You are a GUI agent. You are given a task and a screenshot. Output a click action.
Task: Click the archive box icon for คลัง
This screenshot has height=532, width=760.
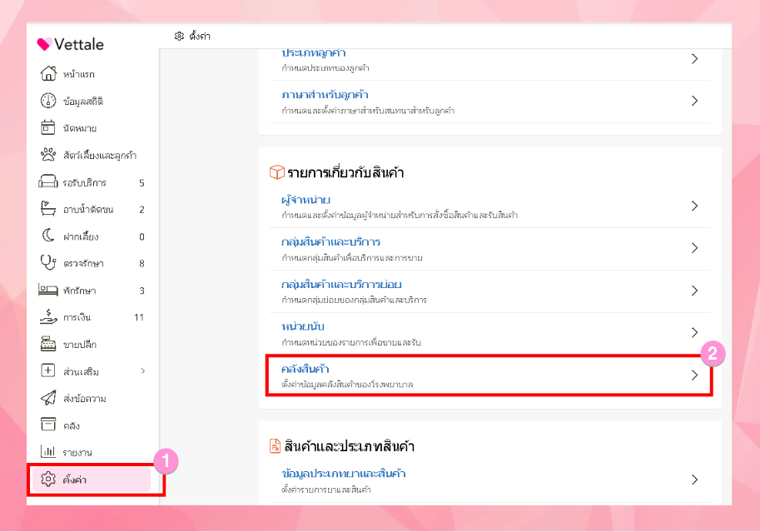(48, 425)
